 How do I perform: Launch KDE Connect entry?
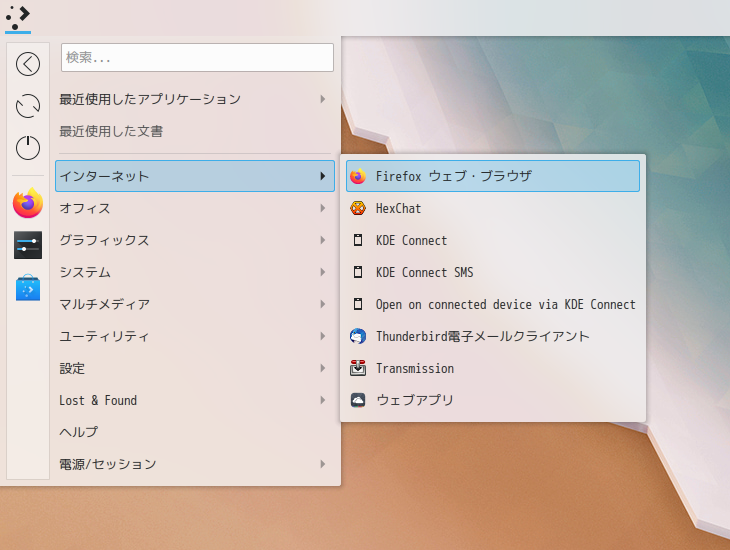[493, 240]
